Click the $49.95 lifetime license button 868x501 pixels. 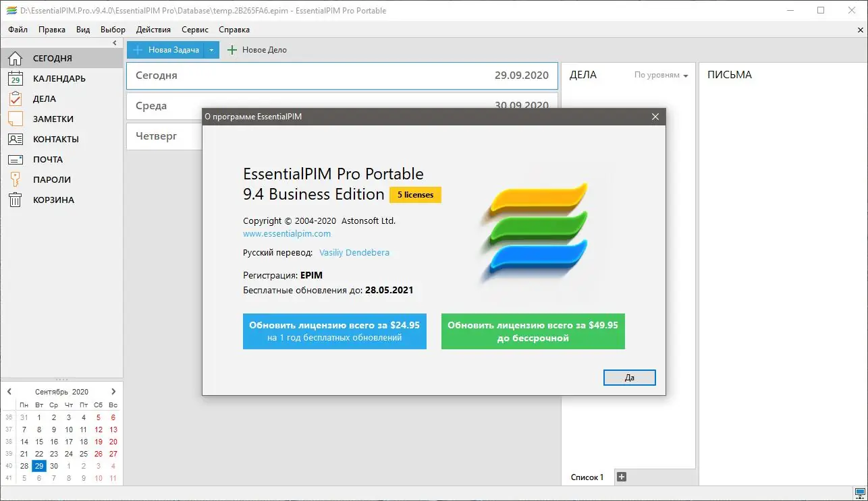click(533, 331)
